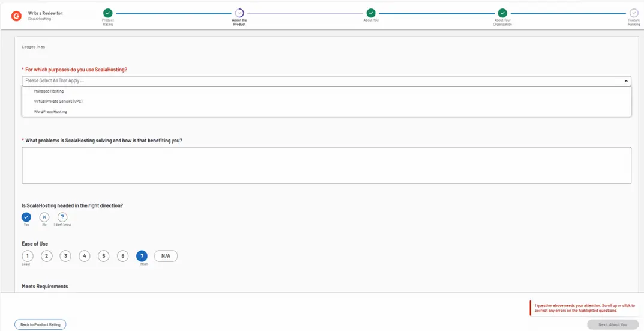
Task: Mark Ease of Use as N/A
Action: [166, 256]
